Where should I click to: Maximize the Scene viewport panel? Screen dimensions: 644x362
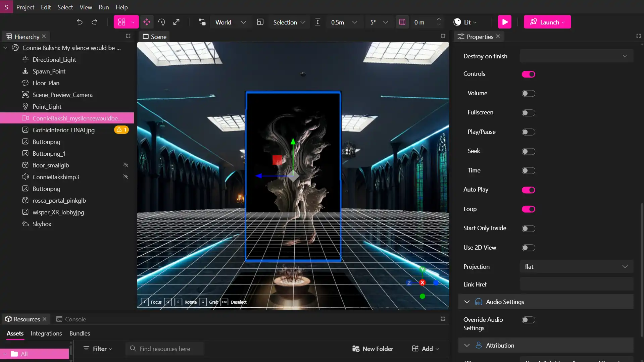click(443, 36)
